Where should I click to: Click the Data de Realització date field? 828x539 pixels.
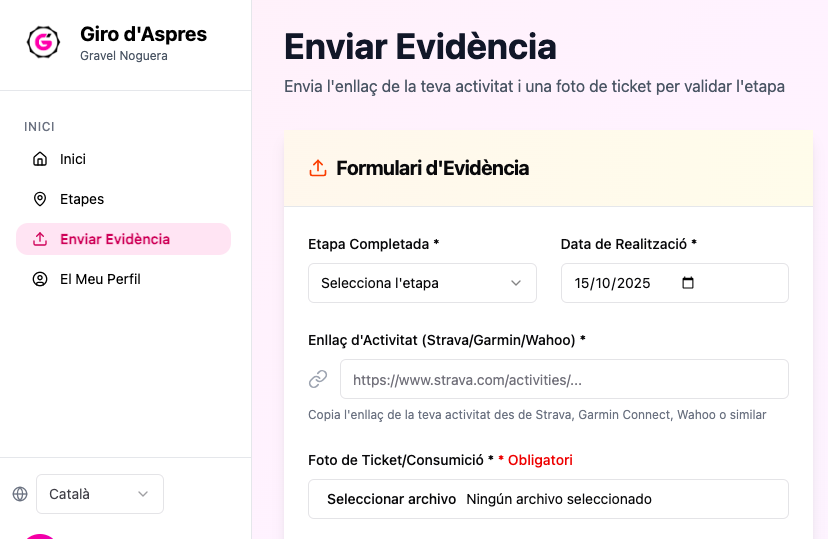(x=620, y=283)
